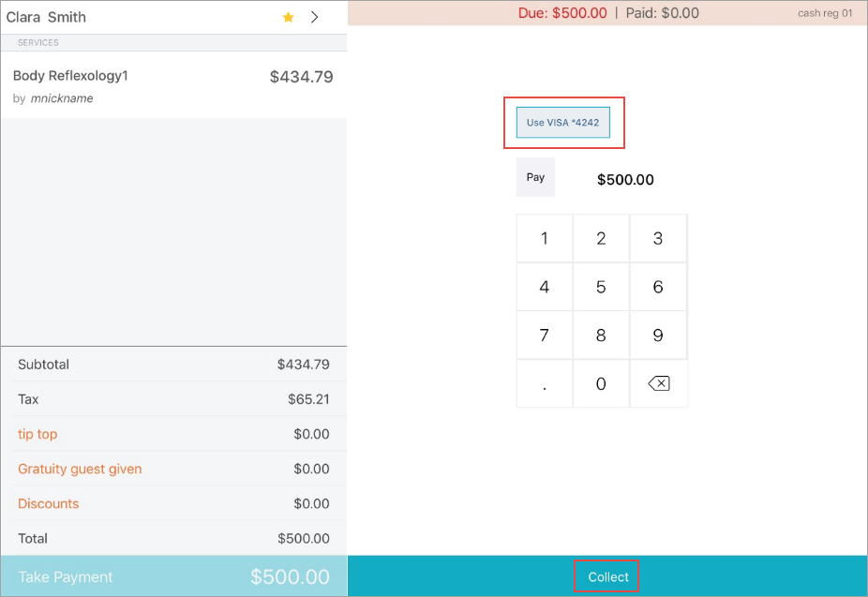The image size is (868, 597).
Task: Select the Use VISA *4242 button
Action: [563, 122]
